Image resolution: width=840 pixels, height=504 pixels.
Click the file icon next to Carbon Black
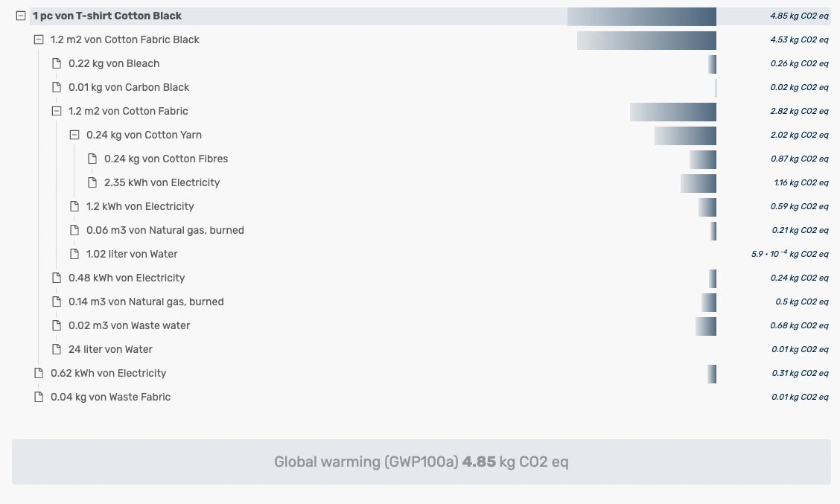57,87
